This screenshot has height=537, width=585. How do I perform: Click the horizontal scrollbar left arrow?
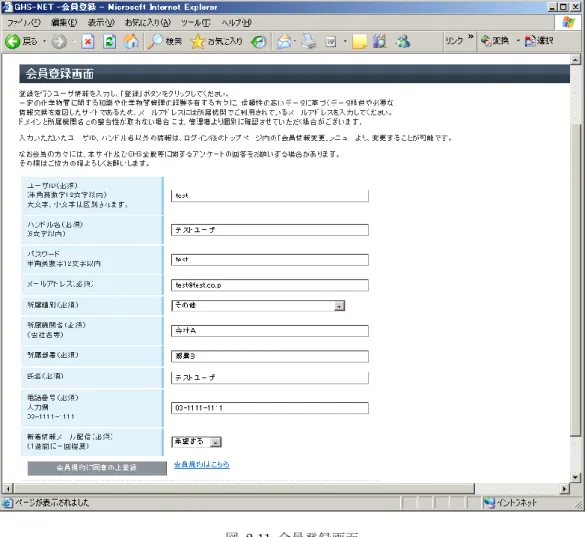(7, 488)
